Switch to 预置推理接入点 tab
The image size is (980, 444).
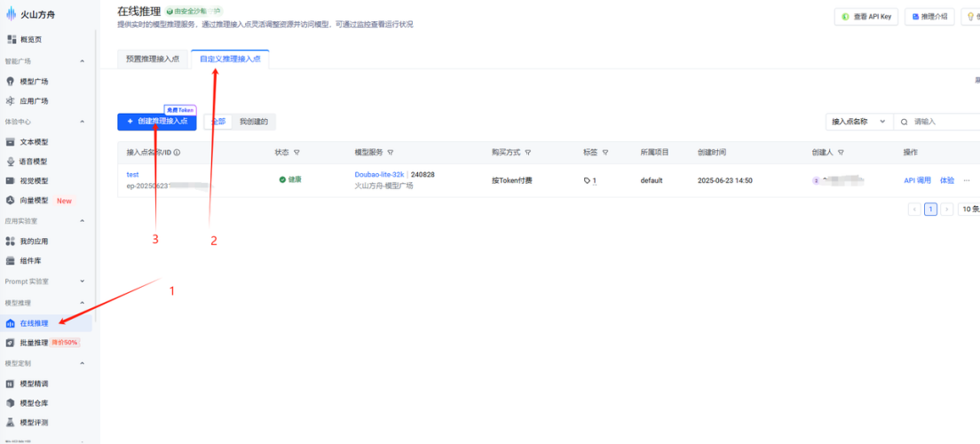pos(153,59)
